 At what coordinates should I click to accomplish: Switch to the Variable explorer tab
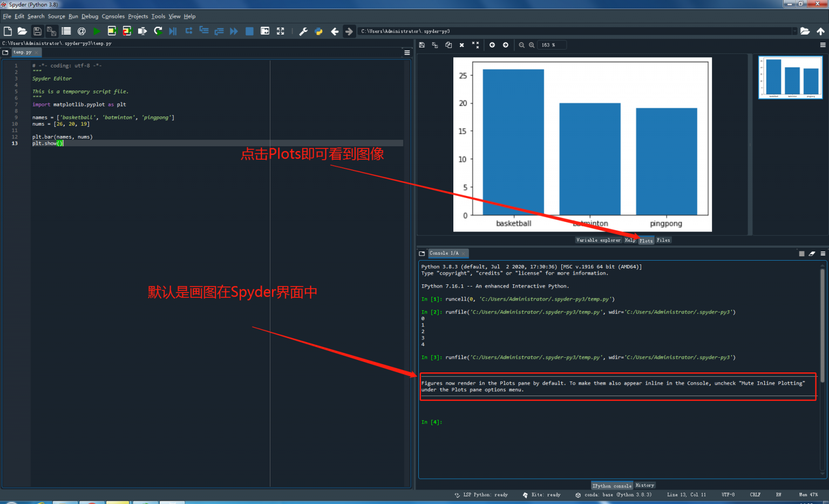click(x=598, y=240)
